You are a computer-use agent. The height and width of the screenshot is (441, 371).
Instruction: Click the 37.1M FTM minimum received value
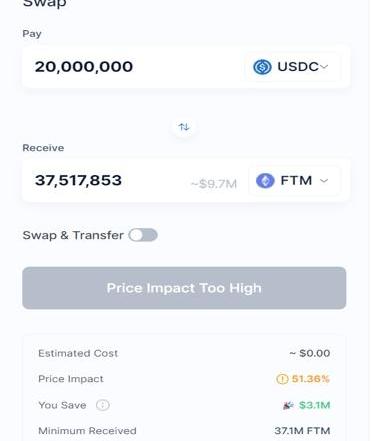302,431
